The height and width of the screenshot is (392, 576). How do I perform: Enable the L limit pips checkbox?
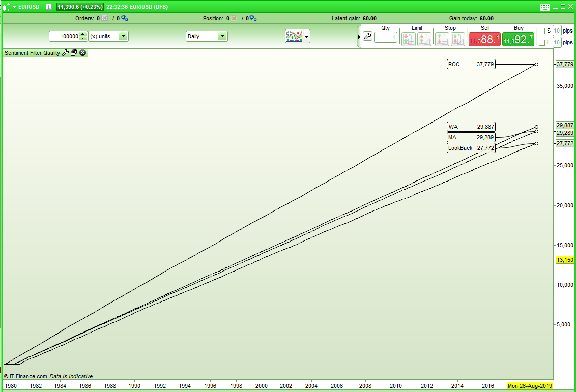(x=542, y=43)
